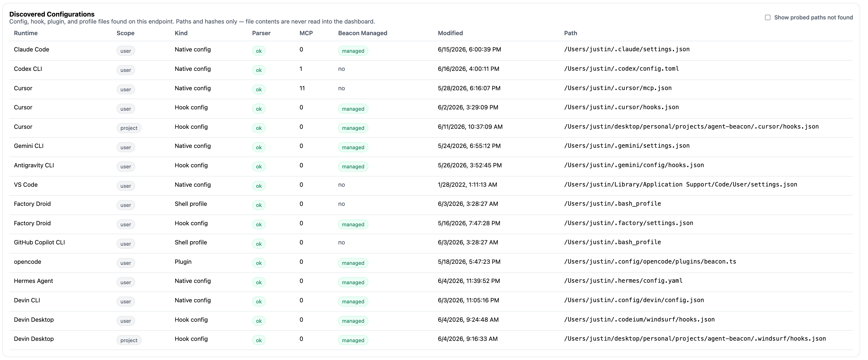Click the modified date 1/28/2022, 1:11:13 AM
868x360 pixels.
point(467,185)
